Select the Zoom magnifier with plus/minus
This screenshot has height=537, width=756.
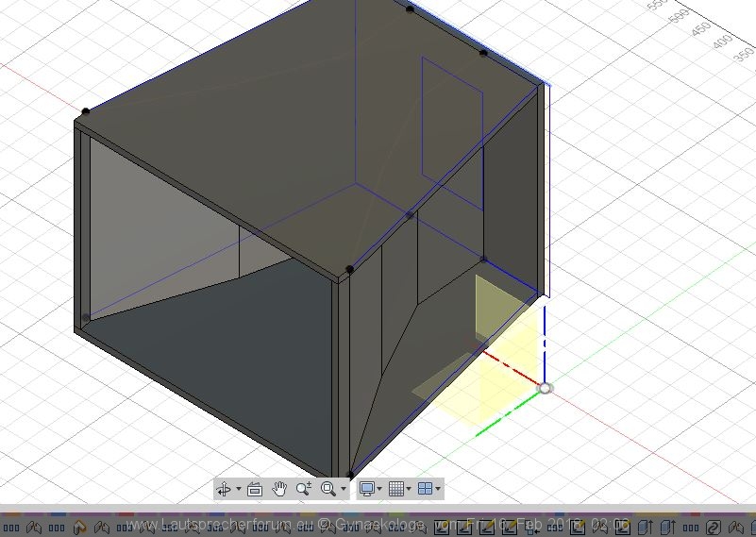tap(303, 489)
